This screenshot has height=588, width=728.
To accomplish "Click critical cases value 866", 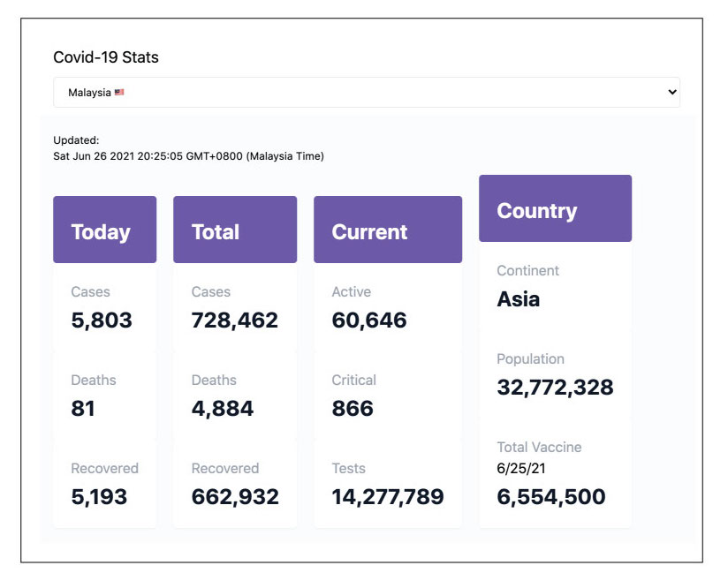I will pos(353,409).
